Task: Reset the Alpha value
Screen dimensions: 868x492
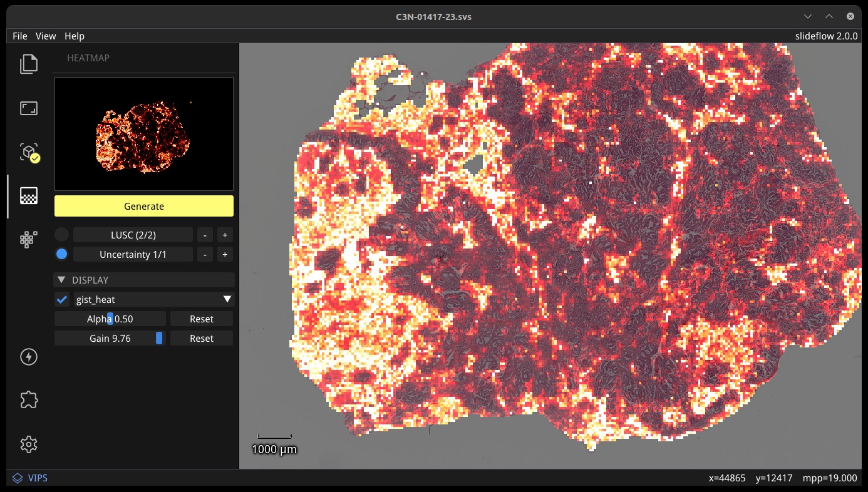Action: click(x=202, y=319)
